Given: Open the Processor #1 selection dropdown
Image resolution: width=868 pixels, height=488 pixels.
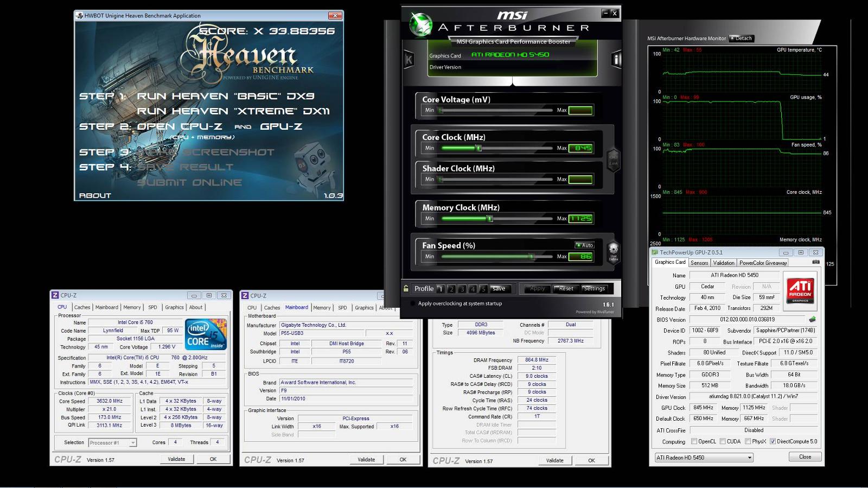Looking at the screenshot, I should pos(112,443).
